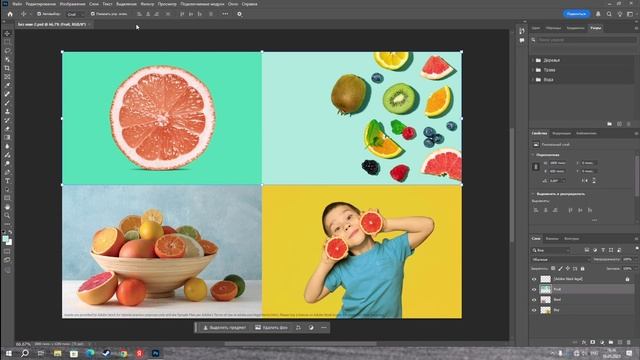The height and width of the screenshot is (360, 640).
Task: Switch to the Каналы tab
Action: click(x=552, y=239)
